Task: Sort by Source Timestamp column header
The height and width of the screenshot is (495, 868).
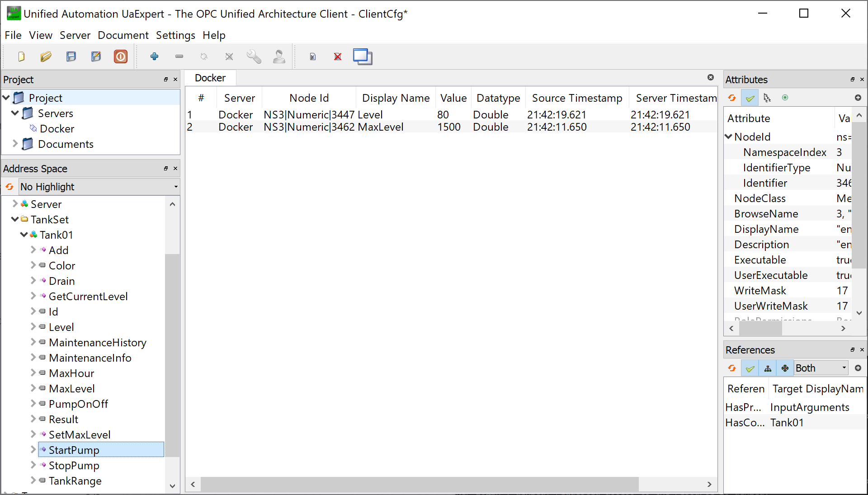Action: (577, 98)
